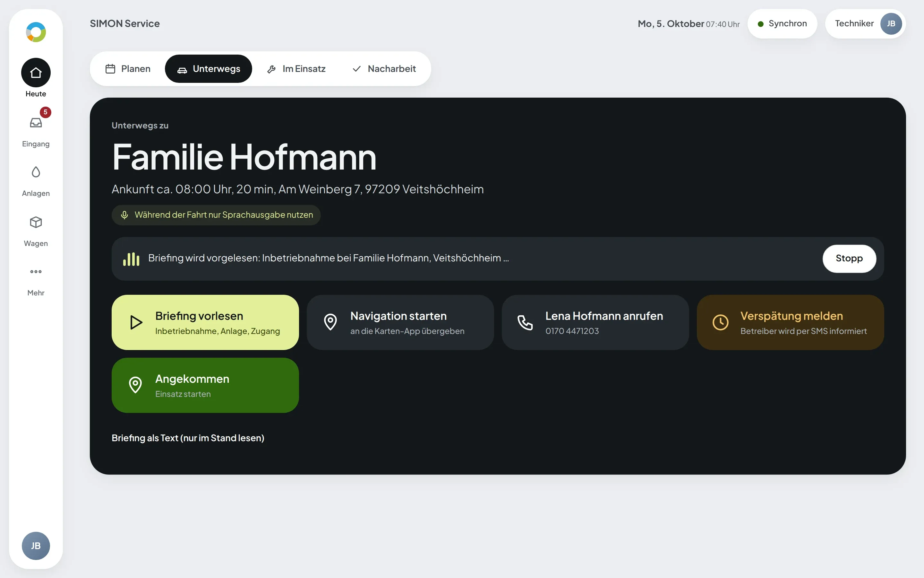The width and height of the screenshot is (924, 578).
Task: Click 'an die Karten-App übergeben' text
Action: 407,331
